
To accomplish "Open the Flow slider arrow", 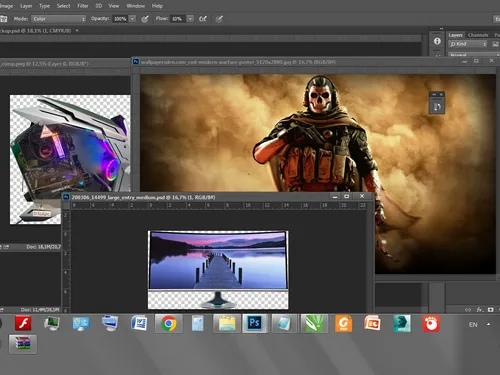I will [190, 19].
